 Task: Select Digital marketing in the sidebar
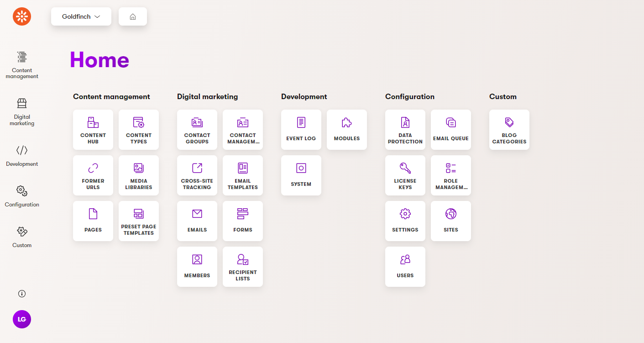click(x=22, y=112)
